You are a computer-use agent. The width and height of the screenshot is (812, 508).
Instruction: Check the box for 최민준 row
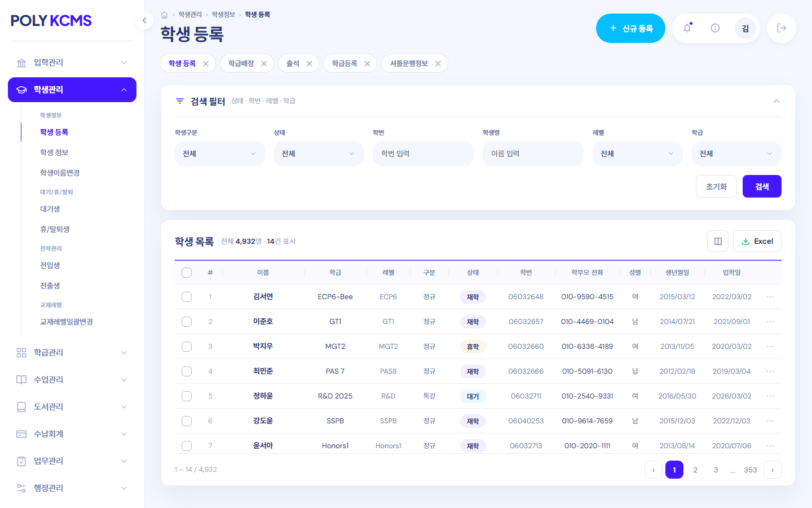(187, 371)
